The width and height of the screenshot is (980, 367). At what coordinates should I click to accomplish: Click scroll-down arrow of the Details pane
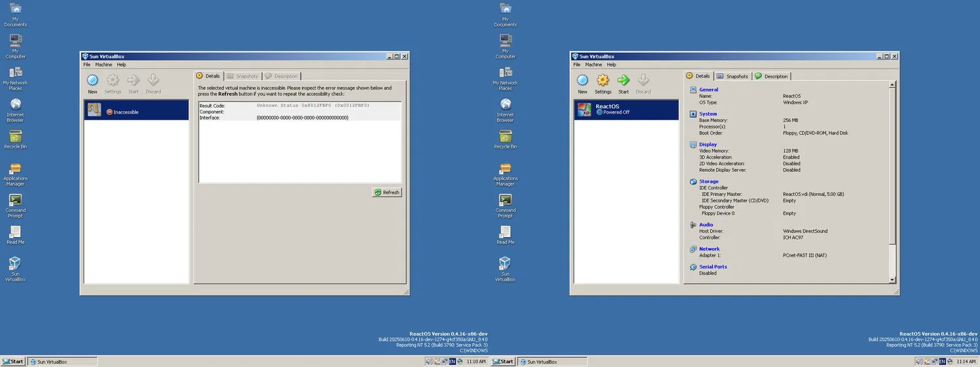click(x=892, y=279)
